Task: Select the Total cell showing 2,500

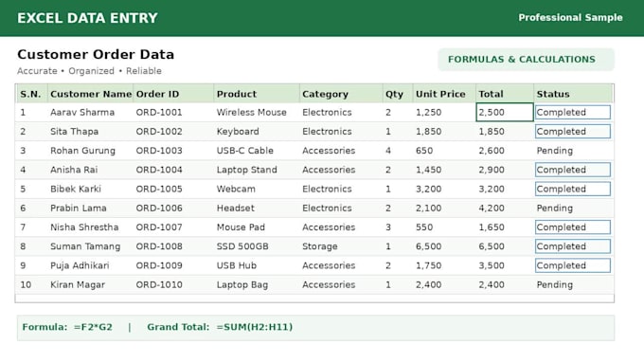Action: [x=505, y=112]
